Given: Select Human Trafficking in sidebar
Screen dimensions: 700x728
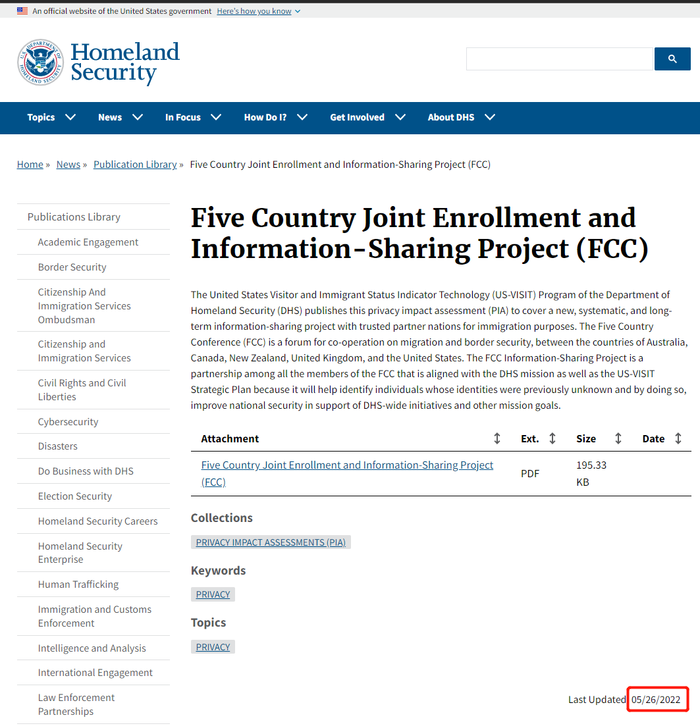Looking at the screenshot, I should 78,585.
